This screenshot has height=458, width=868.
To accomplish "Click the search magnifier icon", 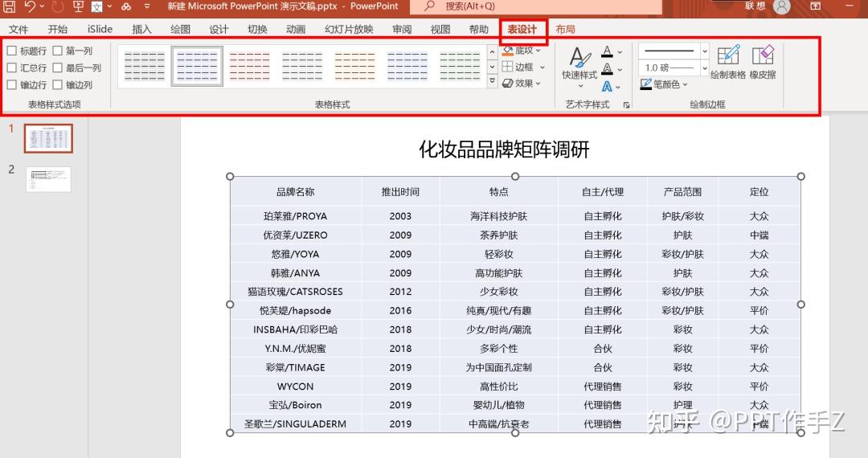I will pyautogui.click(x=429, y=6).
